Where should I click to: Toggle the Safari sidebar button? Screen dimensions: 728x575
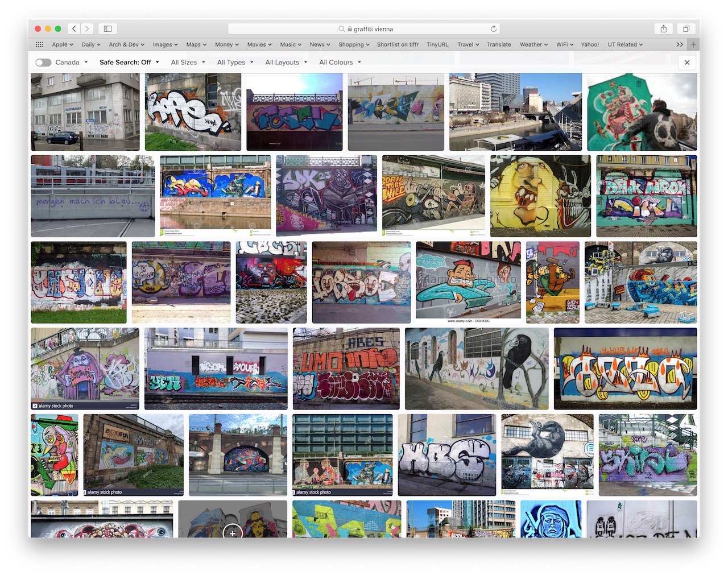(x=107, y=28)
